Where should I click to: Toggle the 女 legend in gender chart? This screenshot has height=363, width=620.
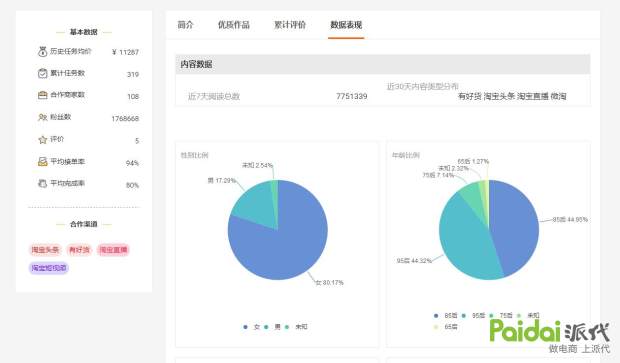point(251,327)
